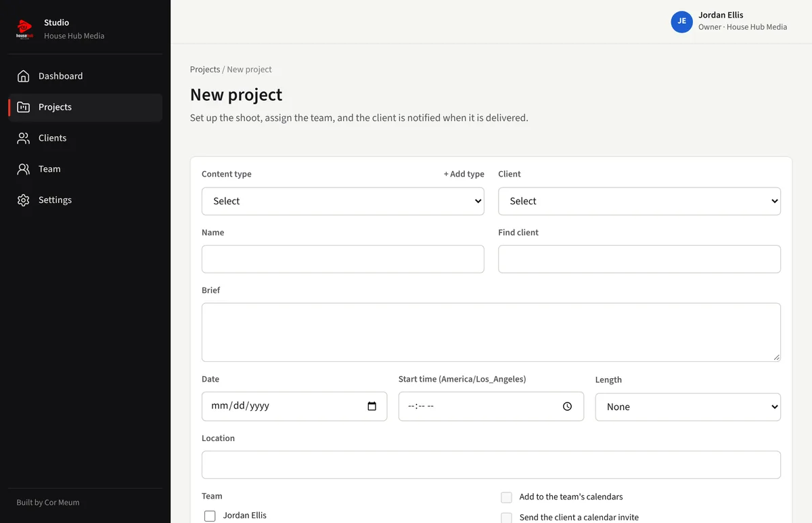This screenshot has height=523, width=812.
Task: Open the Client select dropdown
Action: point(639,201)
